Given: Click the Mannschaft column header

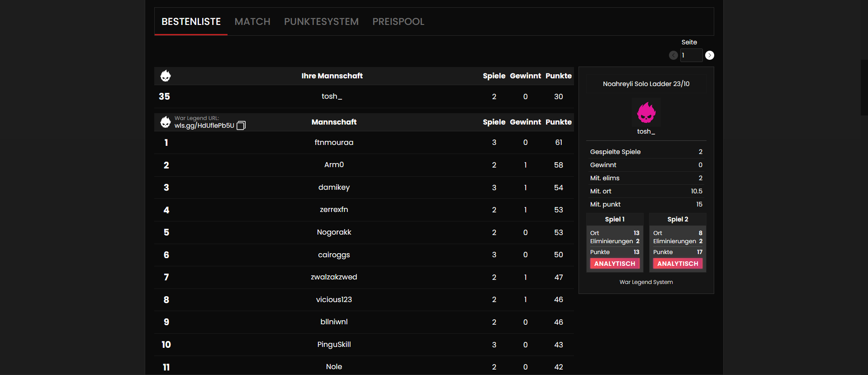Looking at the screenshot, I should [x=334, y=122].
